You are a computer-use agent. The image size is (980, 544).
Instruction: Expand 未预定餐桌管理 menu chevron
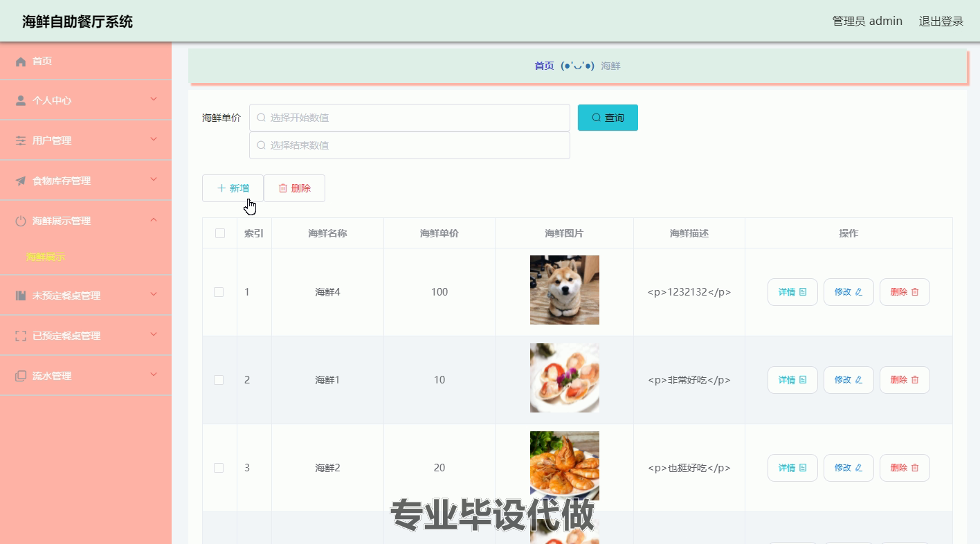pyautogui.click(x=154, y=295)
